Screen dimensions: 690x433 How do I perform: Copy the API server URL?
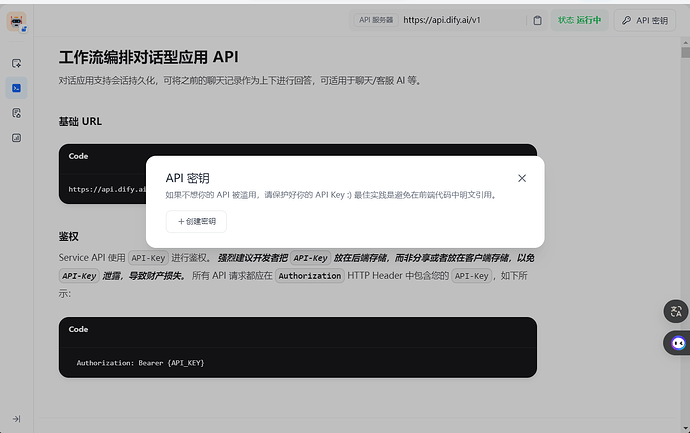537,20
